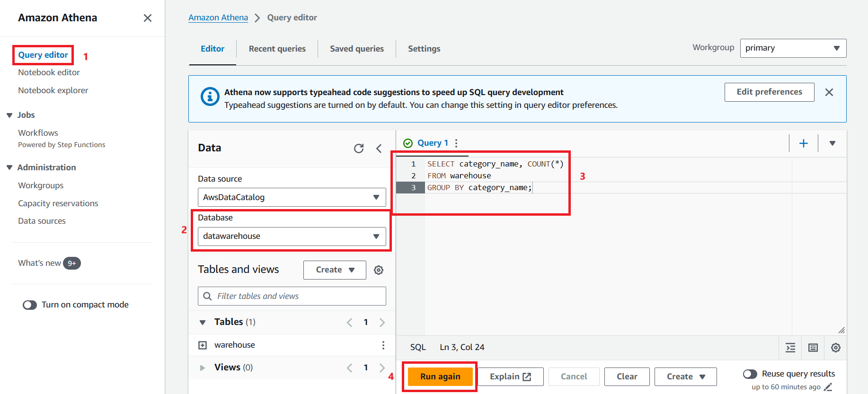868x394 pixels.
Task: Open the Data source dropdown
Action: point(292,197)
